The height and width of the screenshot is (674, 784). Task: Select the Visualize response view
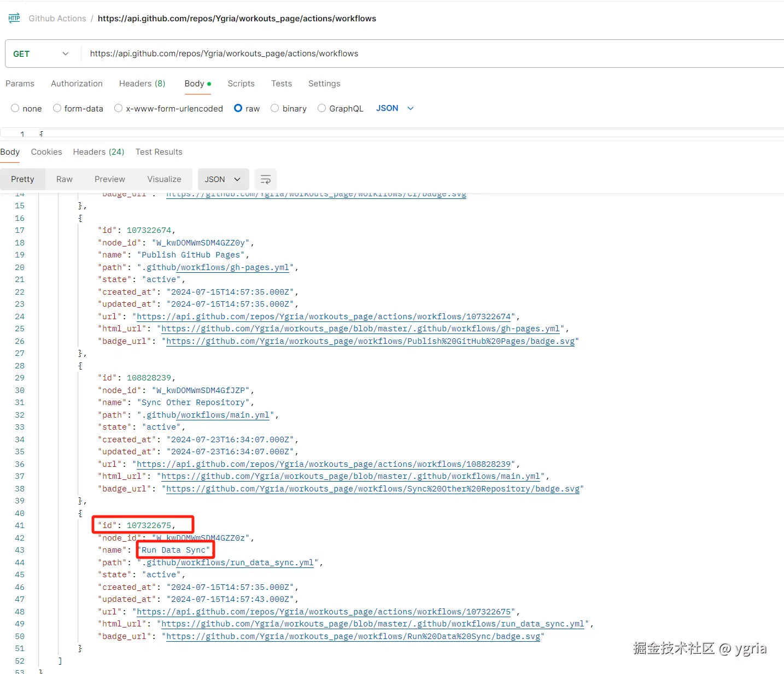click(x=164, y=179)
